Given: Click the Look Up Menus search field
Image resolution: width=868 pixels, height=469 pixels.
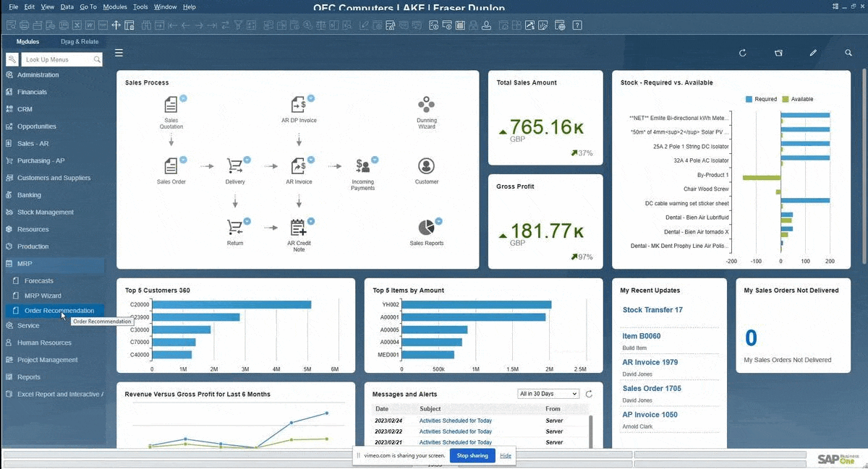Looking at the screenshot, I should [x=62, y=59].
